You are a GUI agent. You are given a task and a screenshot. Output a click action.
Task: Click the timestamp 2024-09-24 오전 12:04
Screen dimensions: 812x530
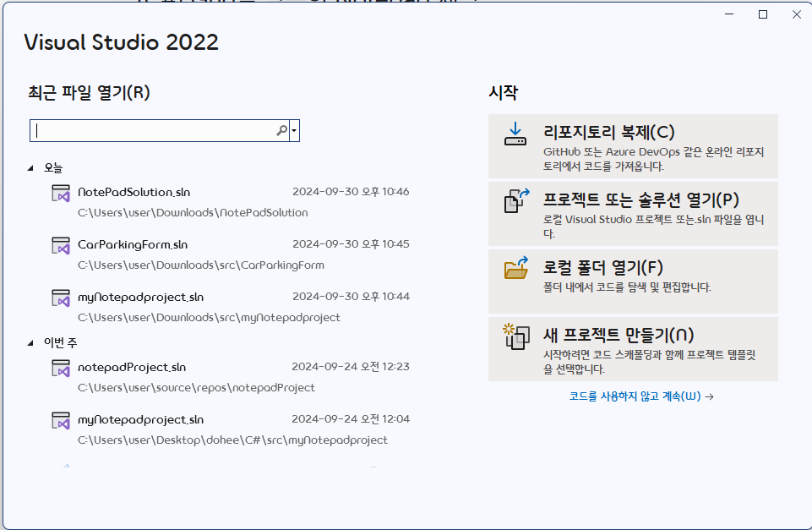point(351,419)
